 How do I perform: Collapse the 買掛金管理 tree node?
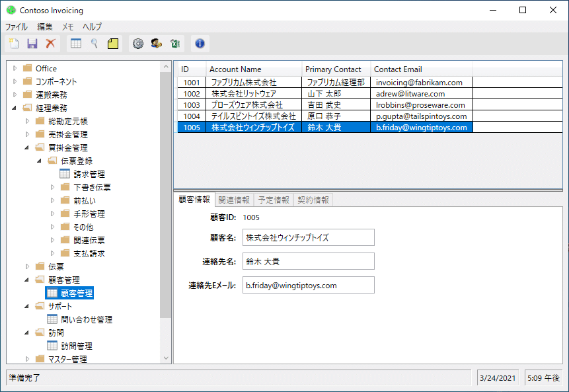27,147
